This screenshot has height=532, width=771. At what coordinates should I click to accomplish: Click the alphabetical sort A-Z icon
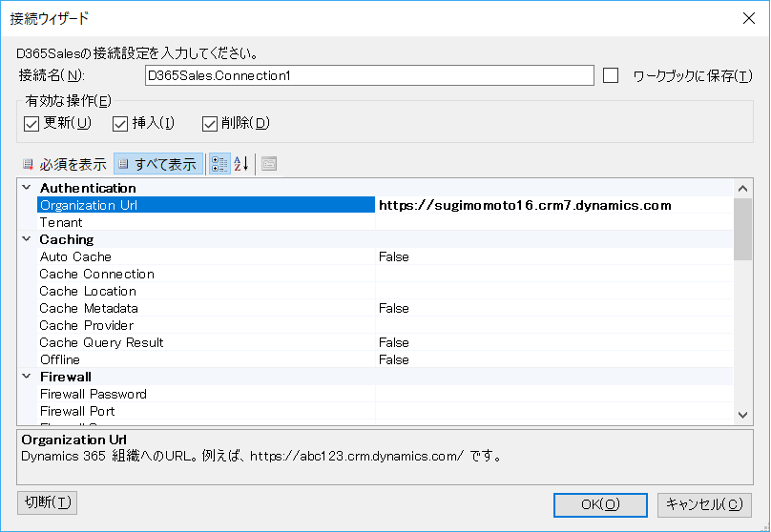240,164
